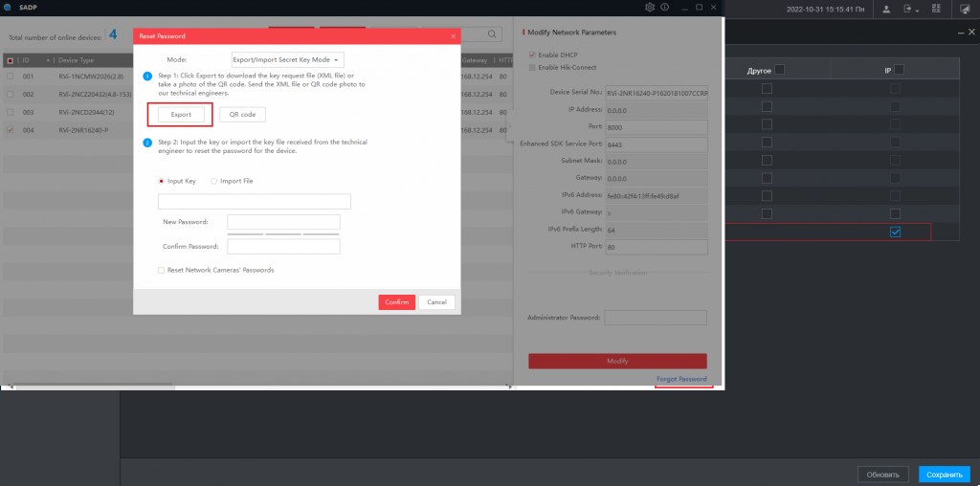Expand the Mode dropdown (Export/Import Secret Key)
Screen dimensions: 980x486
(288, 59)
